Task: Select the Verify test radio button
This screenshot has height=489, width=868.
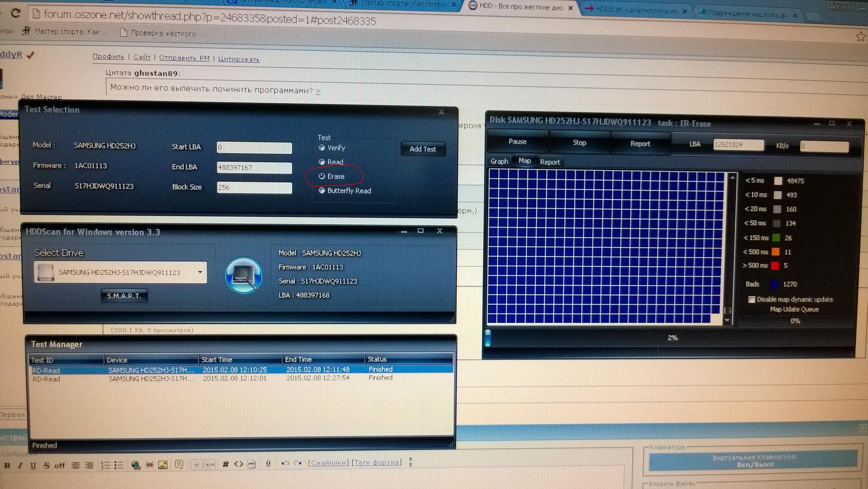Action: (x=322, y=148)
